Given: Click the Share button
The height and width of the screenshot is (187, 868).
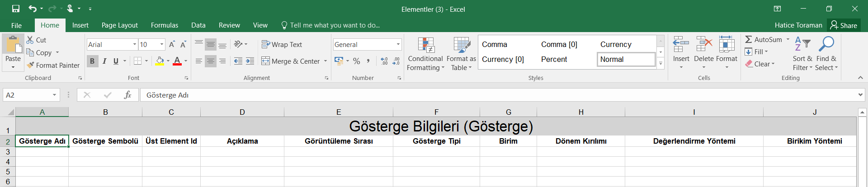Looking at the screenshot, I should pyautogui.click(x=844, y=25).
